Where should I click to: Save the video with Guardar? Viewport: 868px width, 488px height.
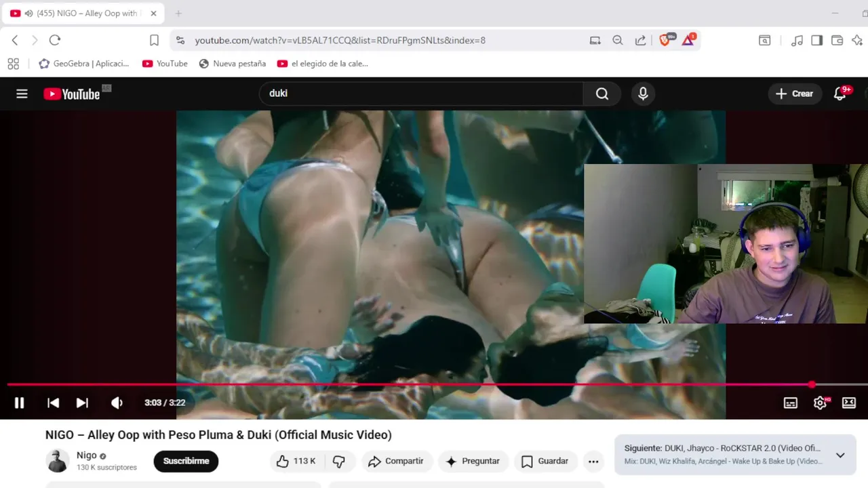545,461
